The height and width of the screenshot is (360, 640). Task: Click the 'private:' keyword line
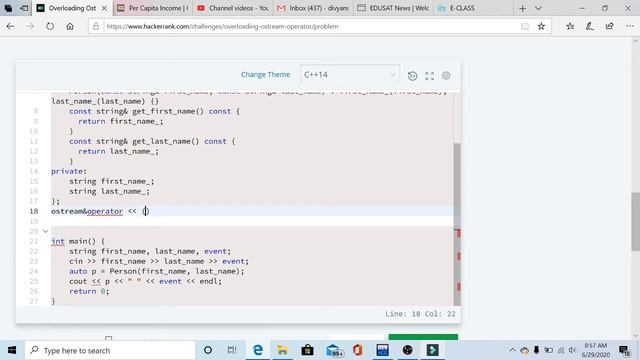click(69, 171)
